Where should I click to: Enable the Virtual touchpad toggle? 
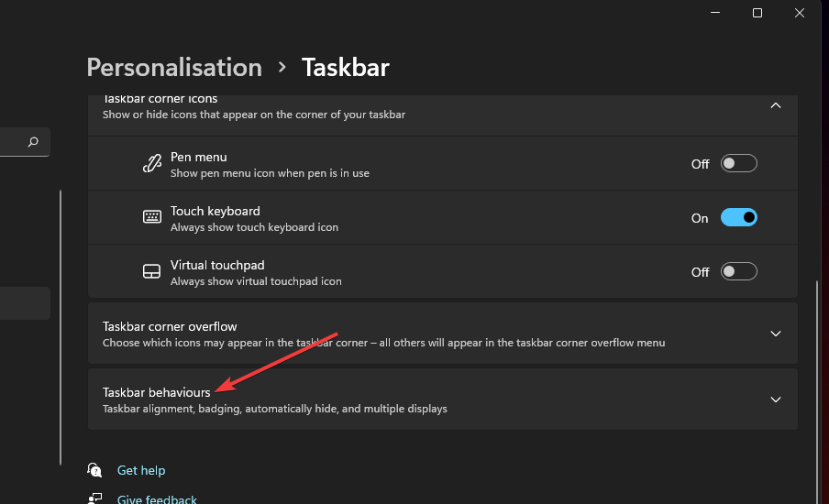[738, 272]
